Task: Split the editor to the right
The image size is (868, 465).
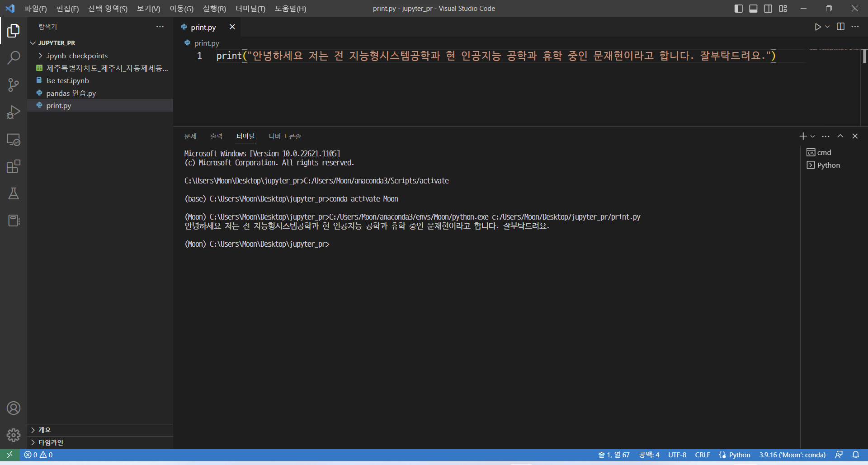Action: point(840,27)
